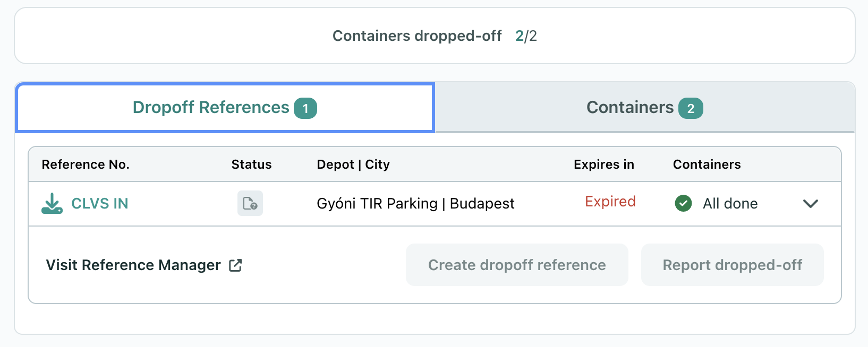The height and width of the screenshot is (347, 868).
Task: Click the external link icon by Reference Manager
Action: 235,265
